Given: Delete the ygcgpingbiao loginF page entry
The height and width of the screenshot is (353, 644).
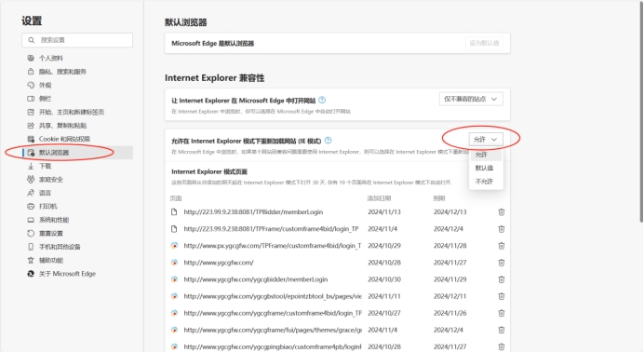Looking at the screenshot, I should [501, 346].
